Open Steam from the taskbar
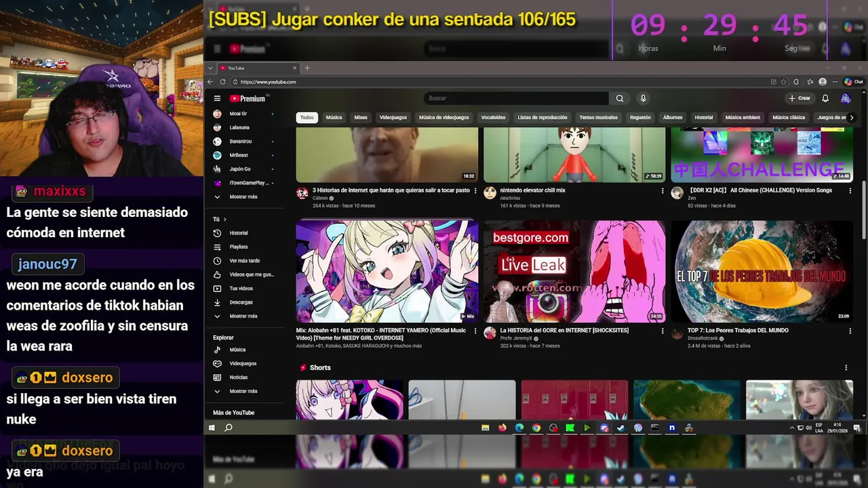Viewport: 868px width, 488px height. (x=621, y=428)
